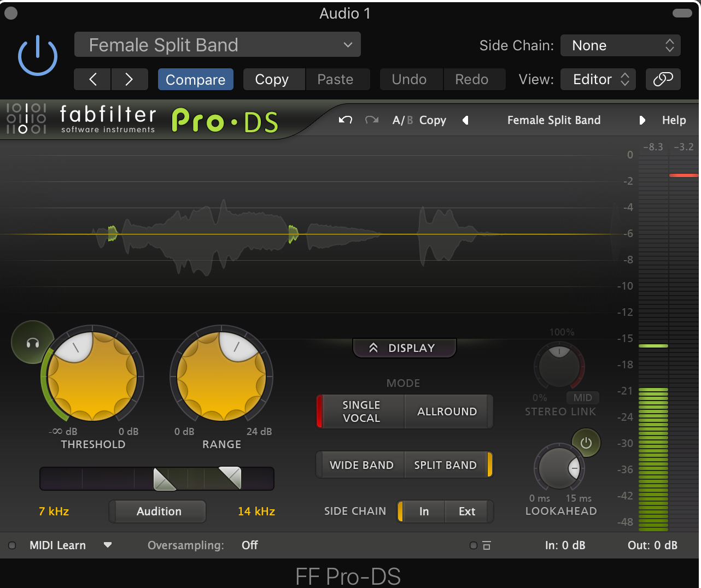Open the Help menu
The width and height of the screenshot is (701, 588).
click(674, 120)
